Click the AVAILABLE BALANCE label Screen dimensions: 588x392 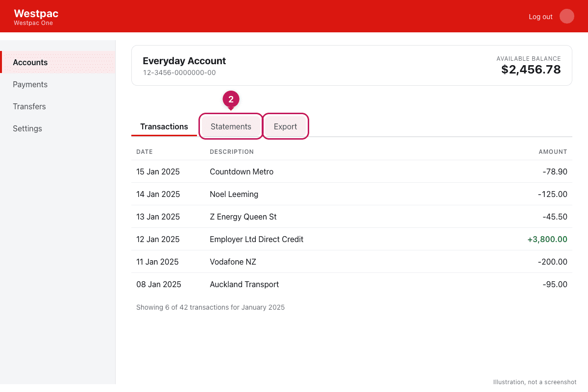pos(529,58)
